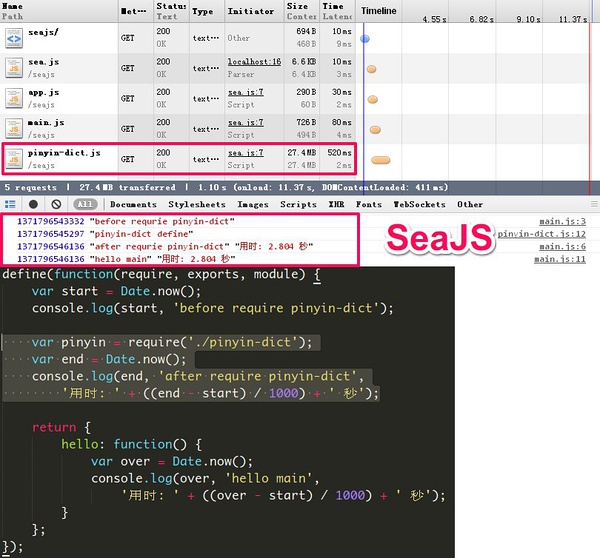Click the 'hello: function() {' code line

[132, 444]
